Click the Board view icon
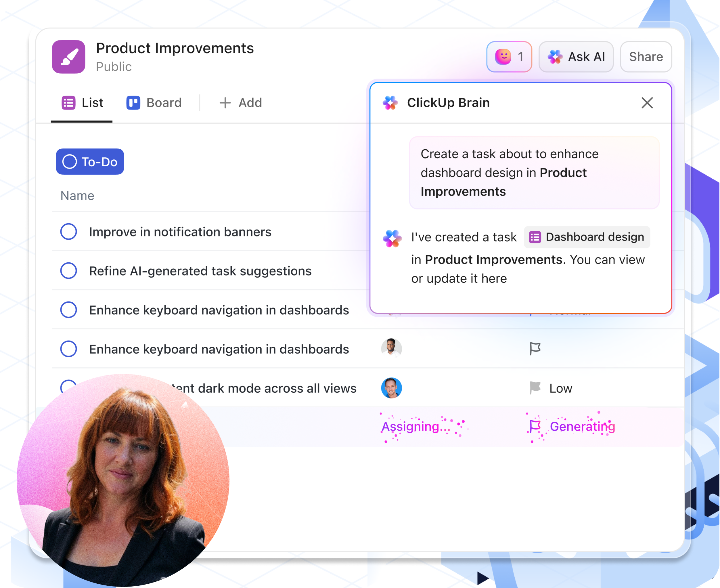720x588 pixels. 133,103
